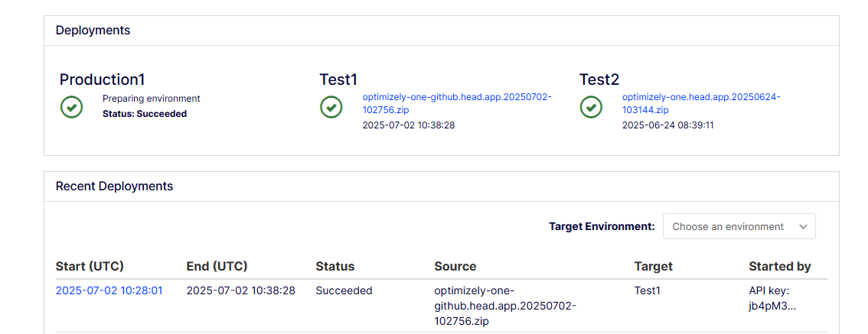Viewport: 868px width, 334px height.
Task: Click the Status column header
Action: (x=335, y=266)
